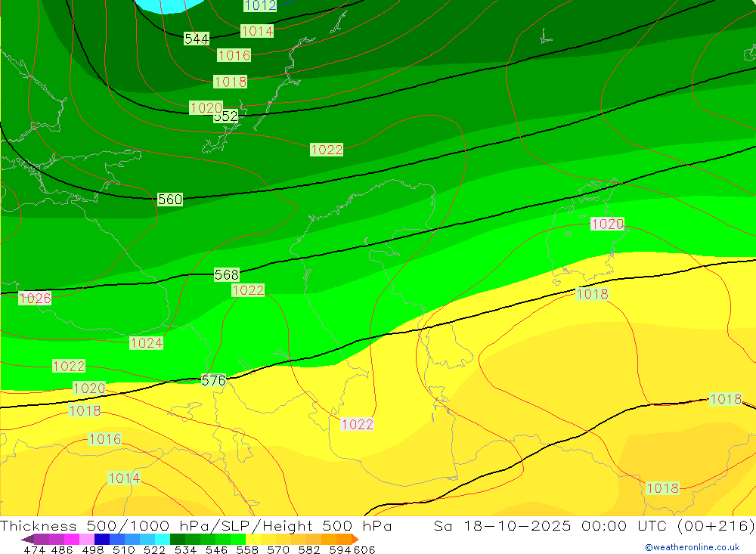Select the 558 legend value
This screenshot has height=554, width=756.
(x=247, y=549)
